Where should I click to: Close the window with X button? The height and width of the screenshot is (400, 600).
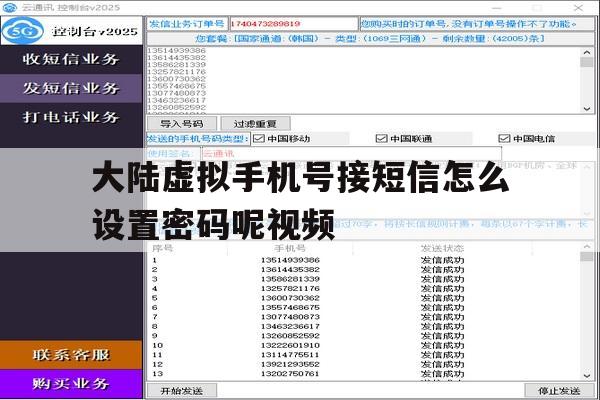click(x=578, y=7)
